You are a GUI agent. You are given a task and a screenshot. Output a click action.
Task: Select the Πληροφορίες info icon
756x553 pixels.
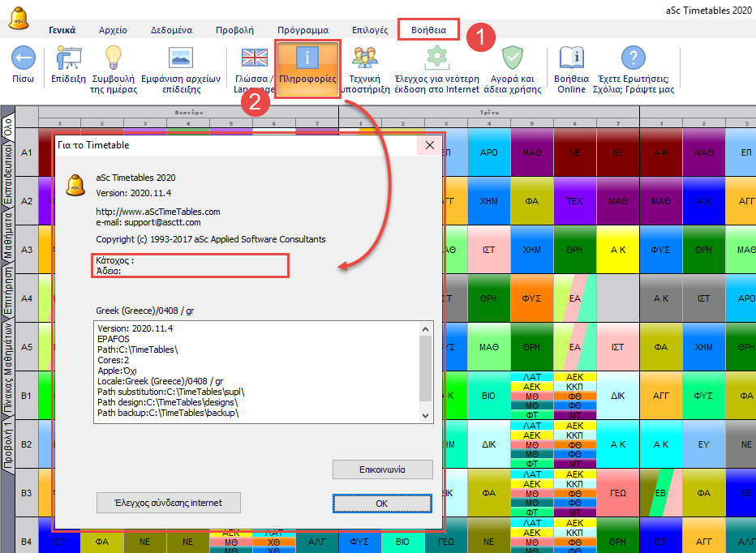tap(307, 58)
